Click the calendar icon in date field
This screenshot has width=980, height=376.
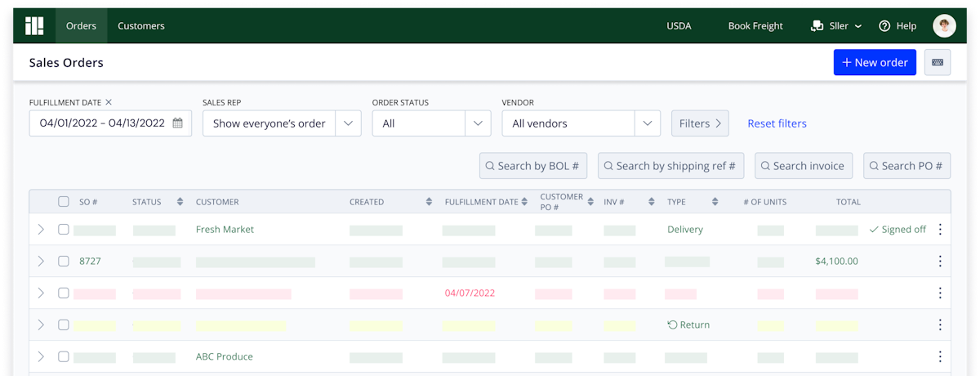click(177, 123)
